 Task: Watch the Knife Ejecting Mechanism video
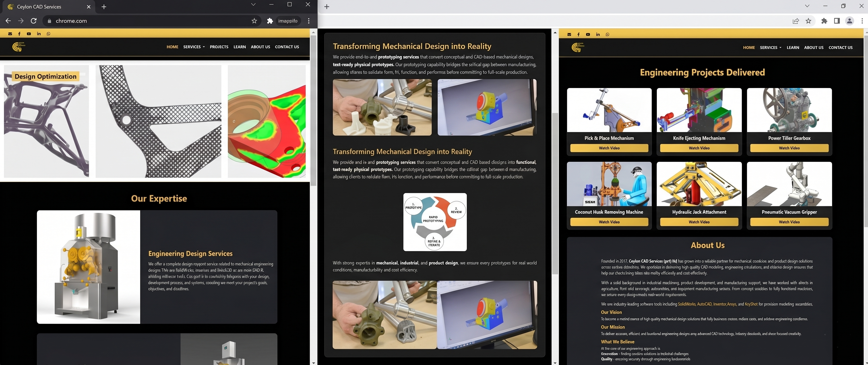[x=699, y=148]
